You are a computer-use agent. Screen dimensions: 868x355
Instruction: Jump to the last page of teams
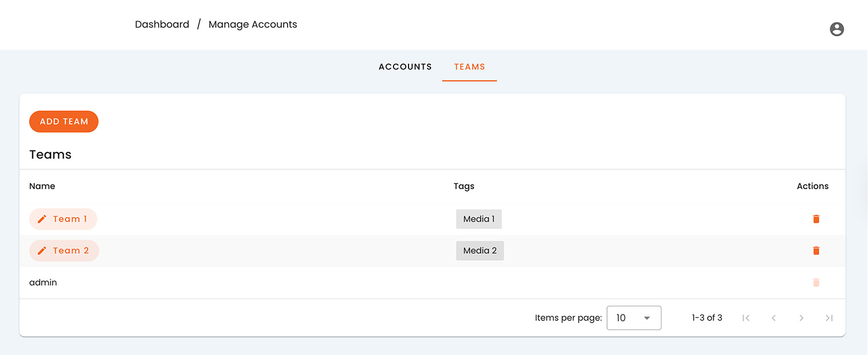point(829,318)
